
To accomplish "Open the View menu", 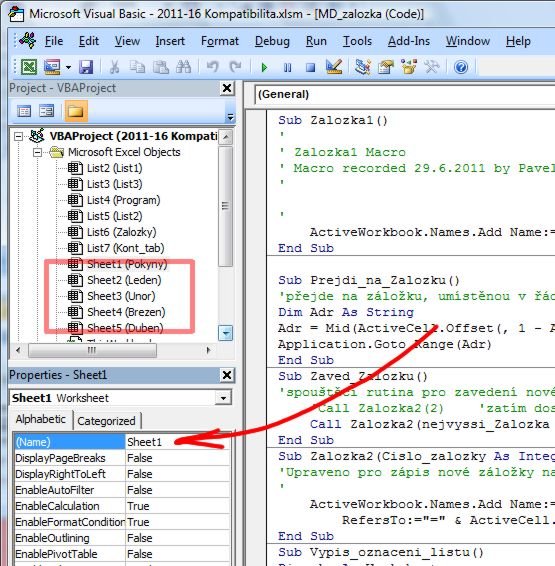I will coord(127,41).
